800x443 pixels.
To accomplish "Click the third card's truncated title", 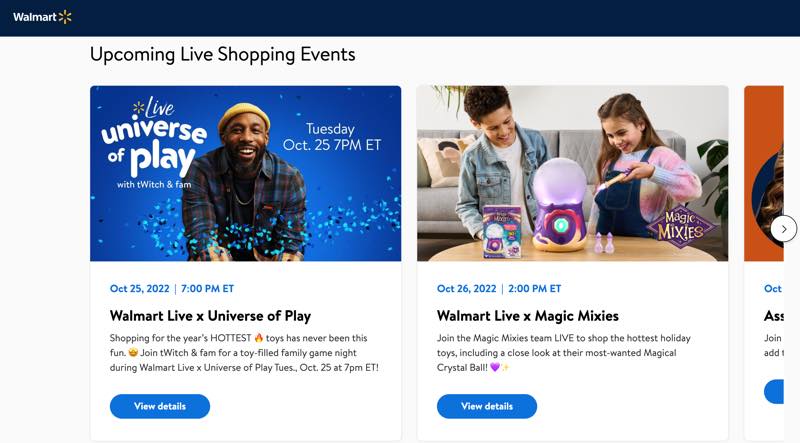I will (x=773, y=316).
